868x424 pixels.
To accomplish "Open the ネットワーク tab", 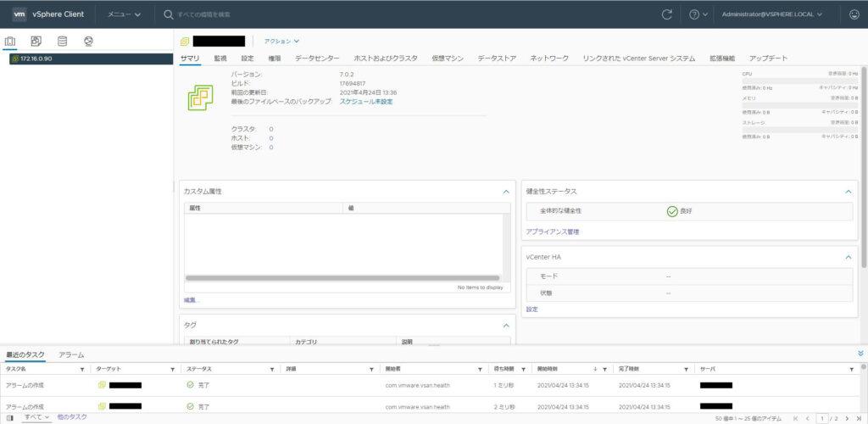I will tap(549, 59).
